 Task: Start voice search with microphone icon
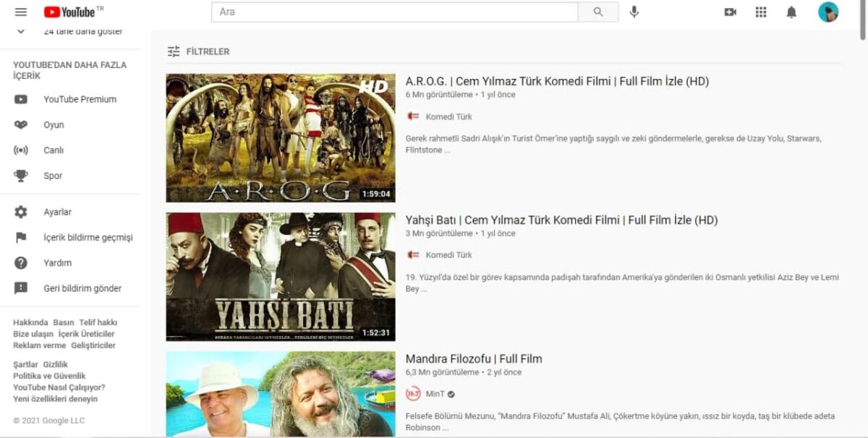coord(634,12)
